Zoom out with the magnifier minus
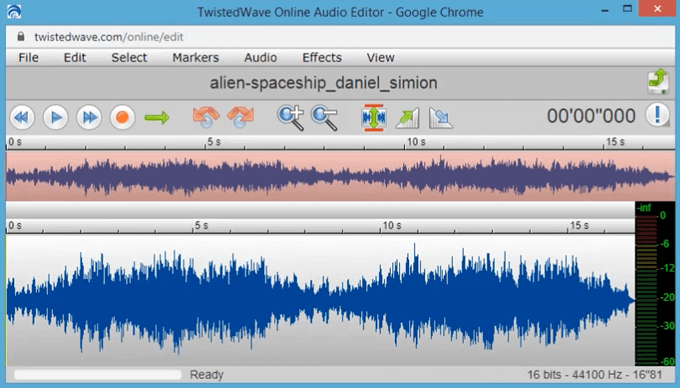The image size is (680, 388). (324, 117)
